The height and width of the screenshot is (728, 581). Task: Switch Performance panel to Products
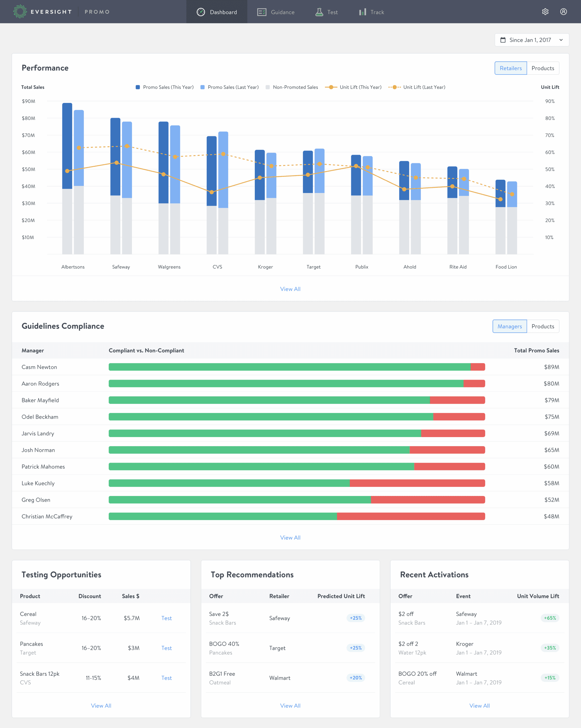pos(543,68)
